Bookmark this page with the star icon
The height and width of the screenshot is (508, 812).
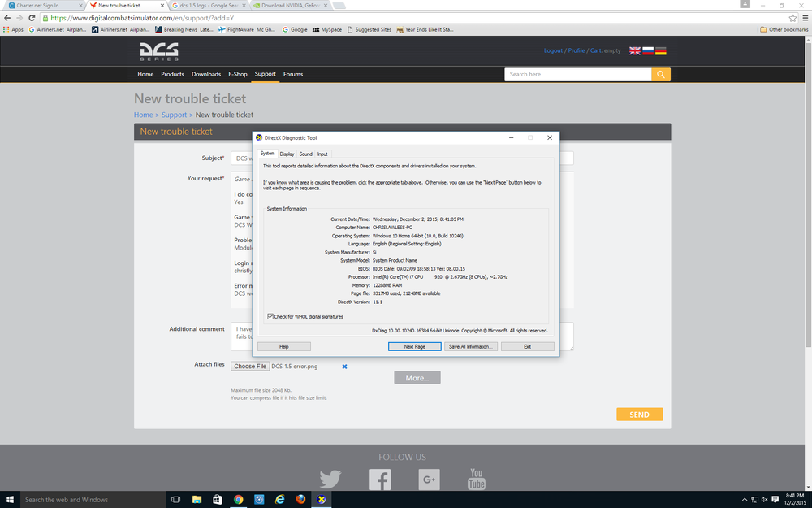click(793, 18)
